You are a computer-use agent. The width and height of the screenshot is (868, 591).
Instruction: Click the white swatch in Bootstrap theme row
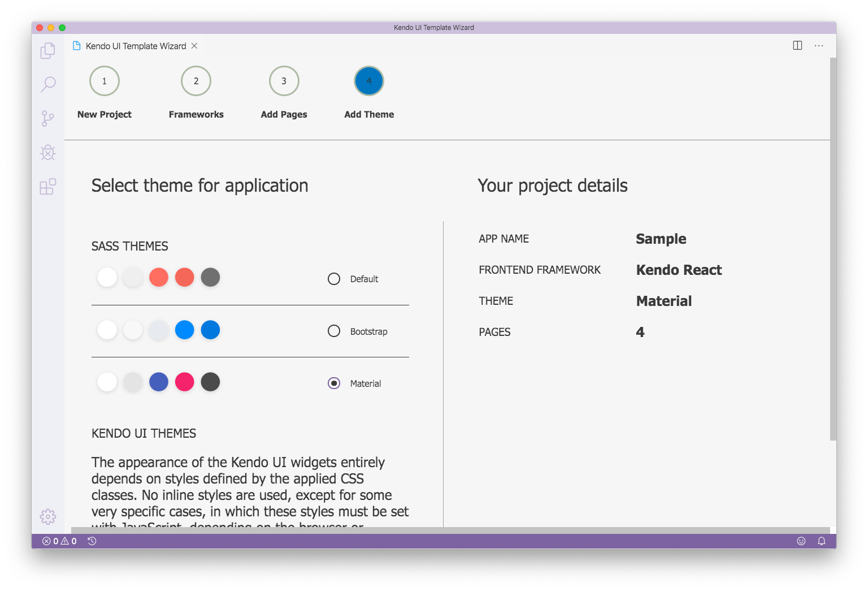107,330
